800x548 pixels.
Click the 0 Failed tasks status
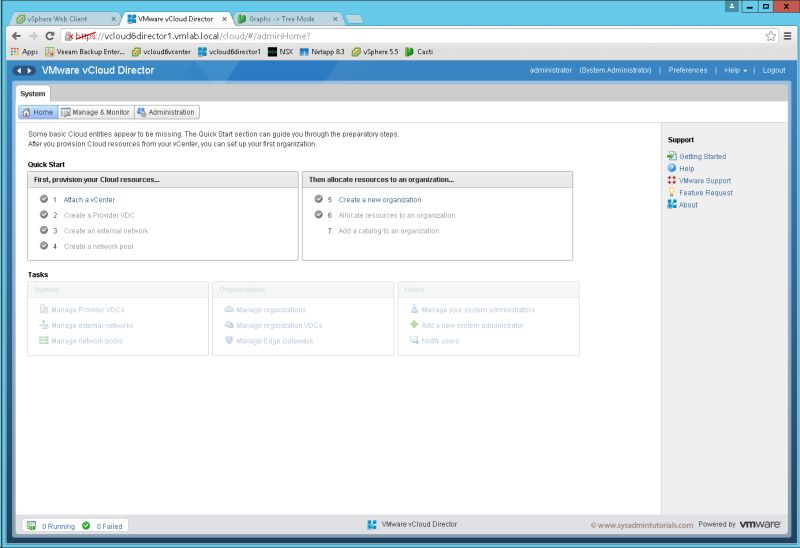coord(103,526)
